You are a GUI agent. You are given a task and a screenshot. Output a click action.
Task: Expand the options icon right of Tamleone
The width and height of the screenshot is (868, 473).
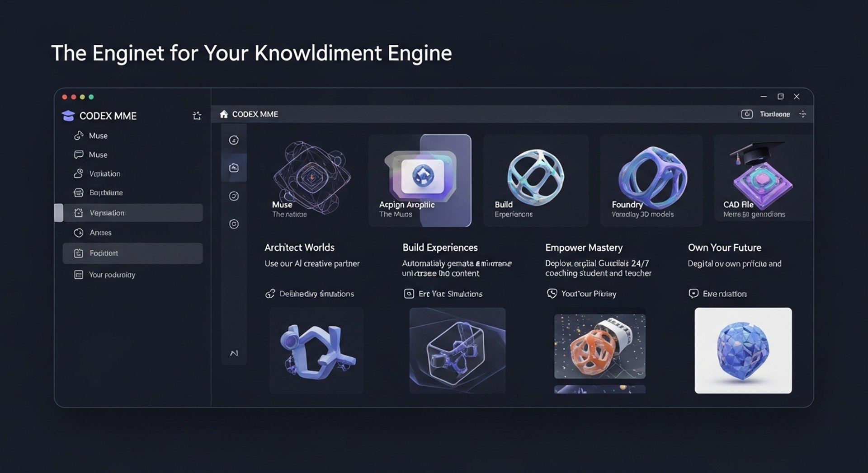803,114
